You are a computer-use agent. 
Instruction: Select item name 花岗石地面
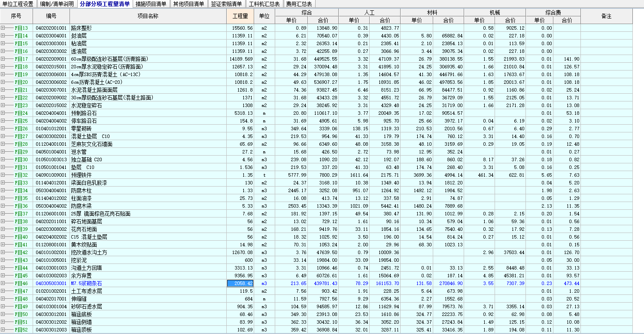[84, 229]
